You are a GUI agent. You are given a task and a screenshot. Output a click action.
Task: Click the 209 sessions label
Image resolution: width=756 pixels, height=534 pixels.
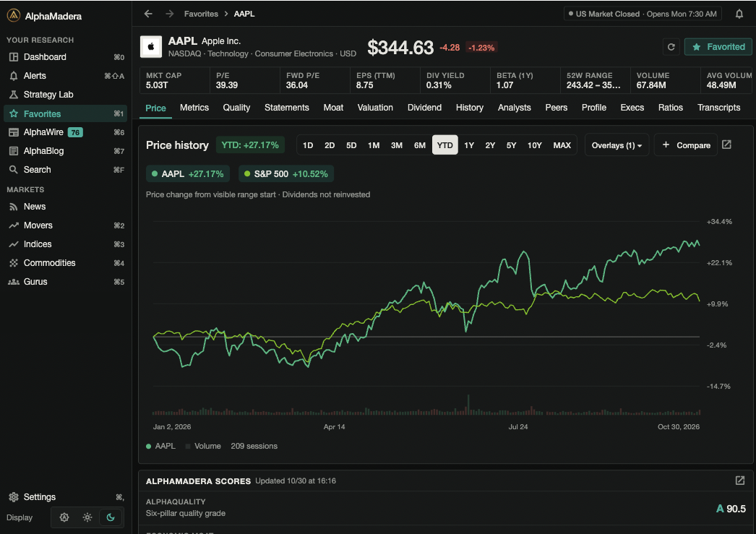pyautogui.click(x=254, y=447)
